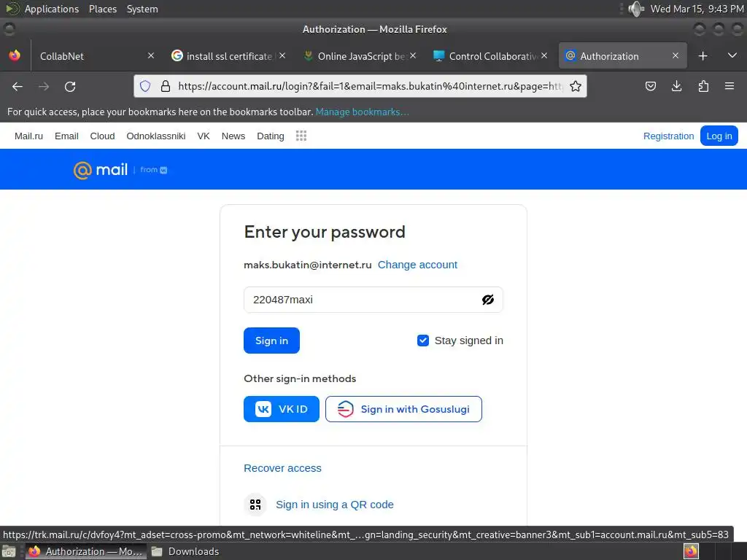Screen dimensions: 747x560
Task: Click the Log in button in header
Action: click(719, 136)
